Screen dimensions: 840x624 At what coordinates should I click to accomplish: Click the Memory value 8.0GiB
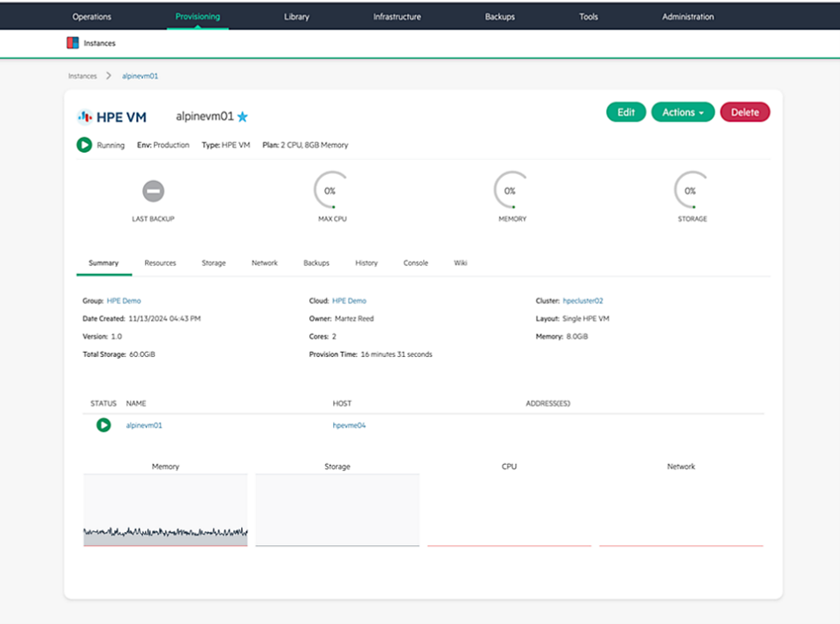click(x=577, y=337)
